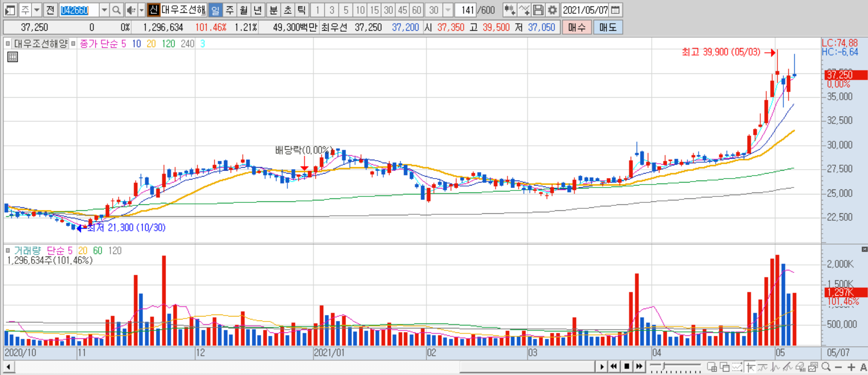Click play button in chart replay controls
The height and width of the screenshot is (375, 868).
pos(602,367)
